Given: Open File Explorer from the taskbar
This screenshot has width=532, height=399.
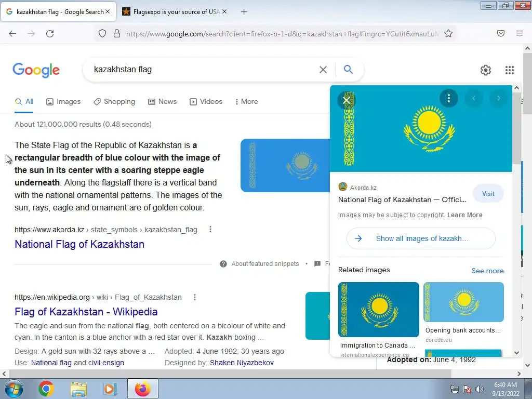Looking at the screenshot, I should click(x=78, y=389).
